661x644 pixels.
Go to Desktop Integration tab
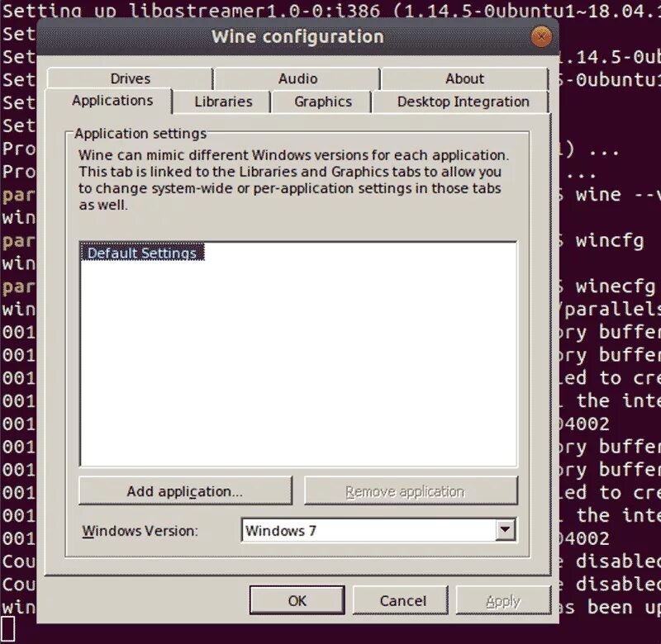click(x=463, y=102)
